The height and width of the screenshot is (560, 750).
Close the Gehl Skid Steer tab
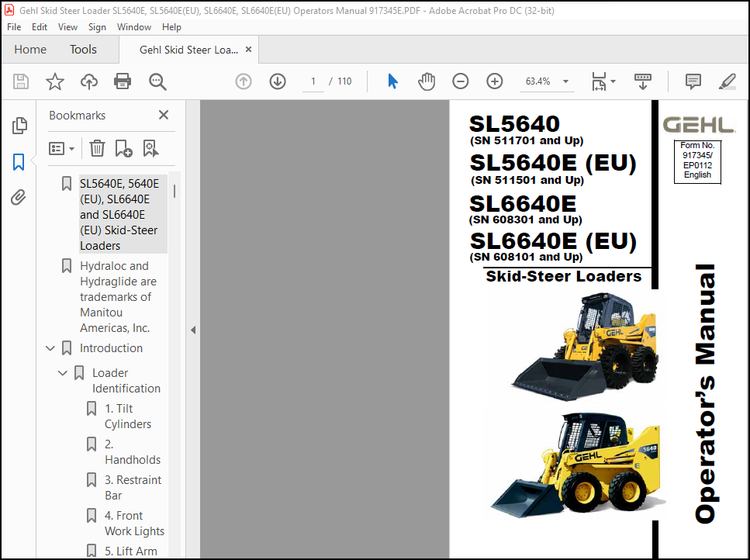[x=249, y=50]
